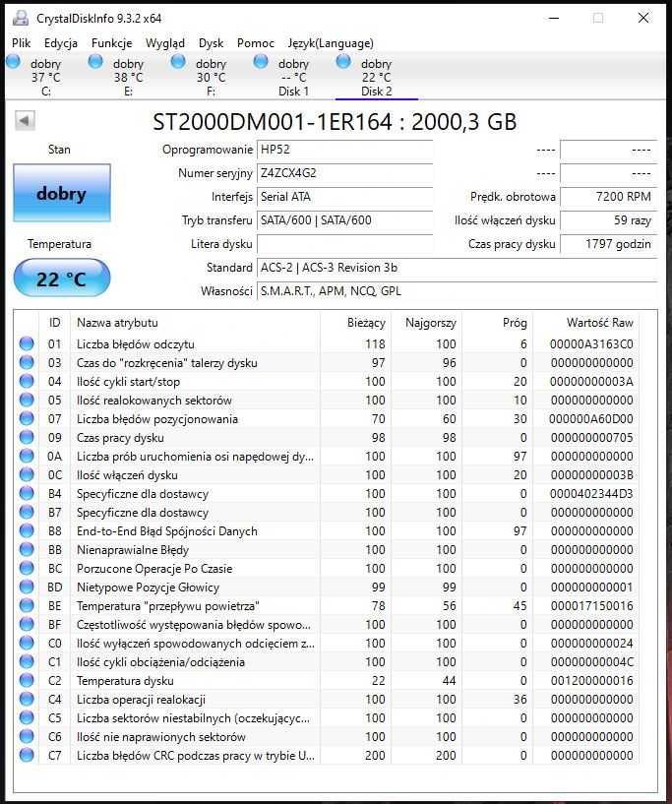Click the blue status orb for drive F:
This screenshot has height=804, width=672.
click(x=178, y=62)
